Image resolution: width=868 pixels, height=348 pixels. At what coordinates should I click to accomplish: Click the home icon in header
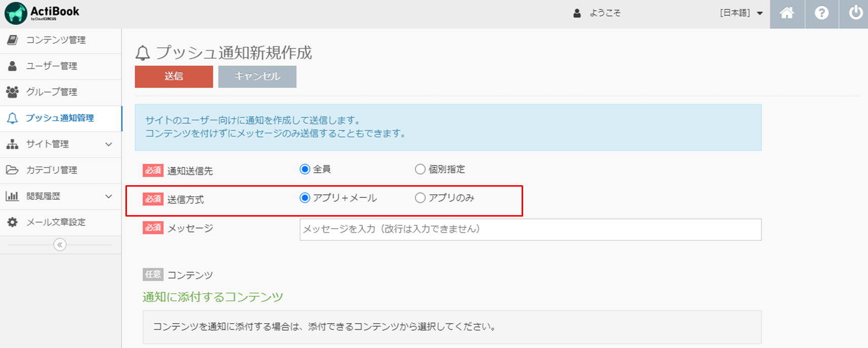(x=787, y=13)
